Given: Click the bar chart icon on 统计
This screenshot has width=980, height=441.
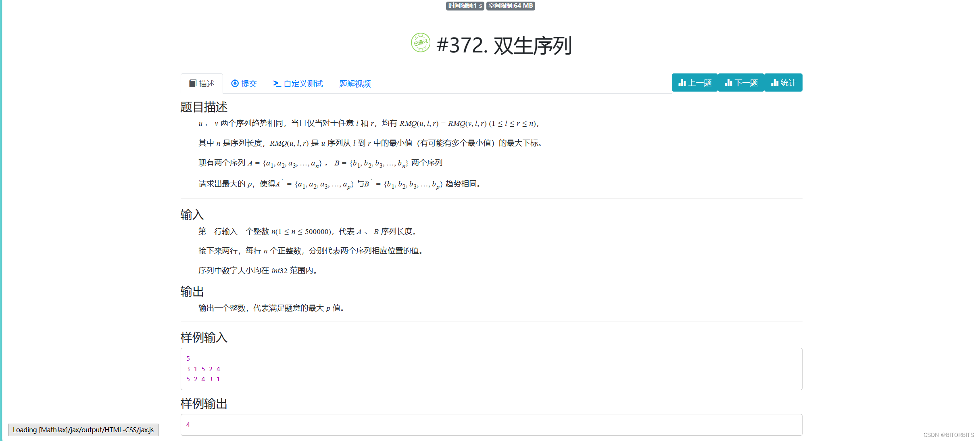Looking at the screenshot, I should point(775,83).
